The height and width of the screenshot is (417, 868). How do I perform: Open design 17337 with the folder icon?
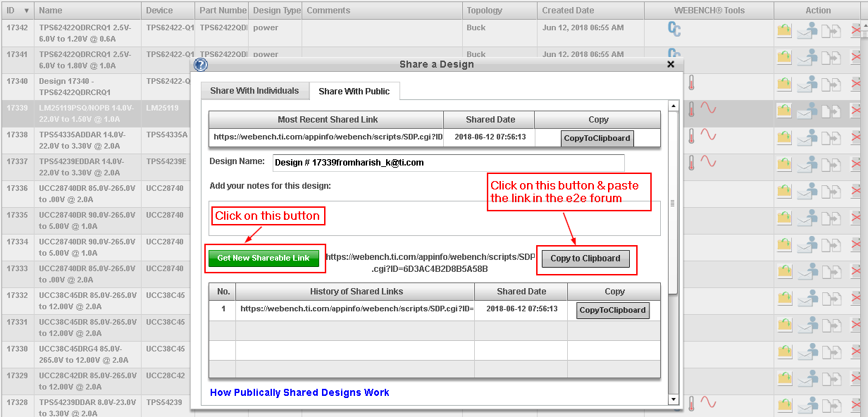click(x=784, y=164)
